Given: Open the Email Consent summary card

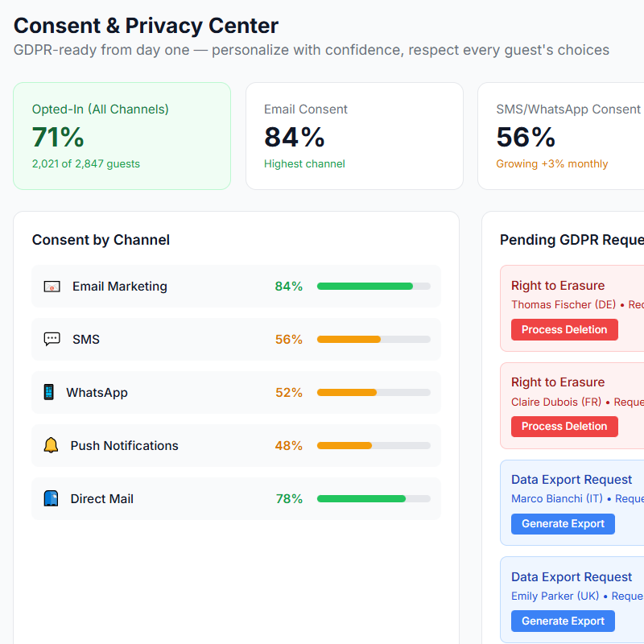Looking at the screenshot, I should pyautogui.click(x=354, y=135).
